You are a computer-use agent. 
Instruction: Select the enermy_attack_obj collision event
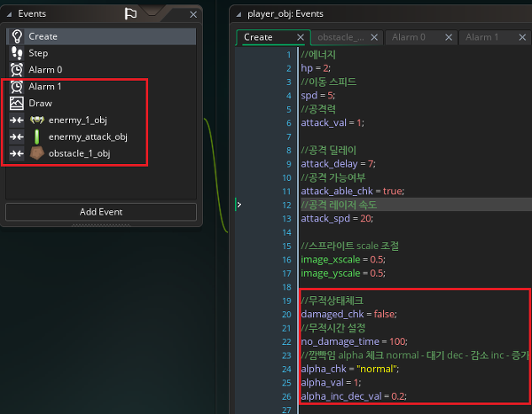point(101,137)
